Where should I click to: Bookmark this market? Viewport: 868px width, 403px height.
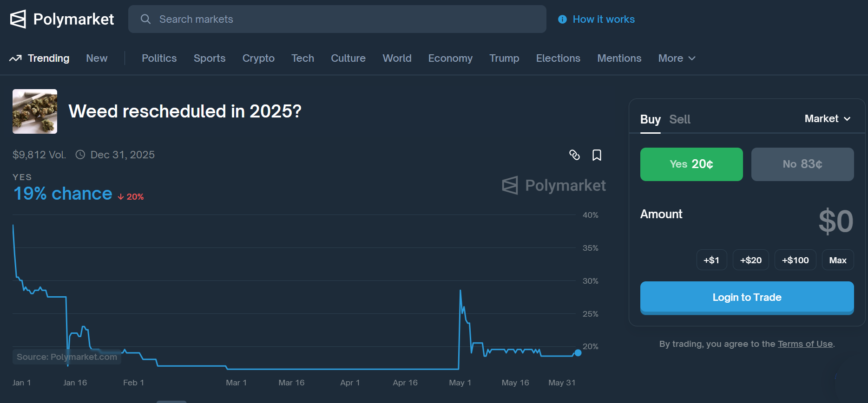pyautogui.click(x=597, y=155)
